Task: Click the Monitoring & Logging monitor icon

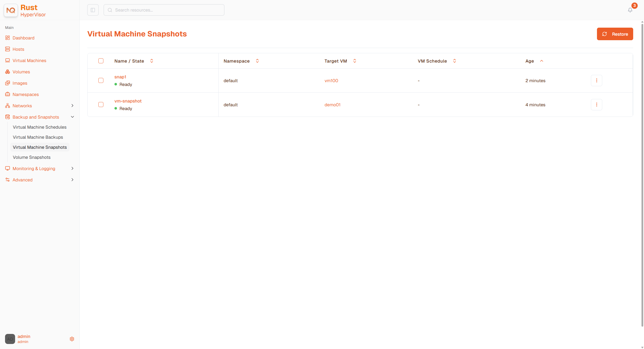Action: (8, 168)
